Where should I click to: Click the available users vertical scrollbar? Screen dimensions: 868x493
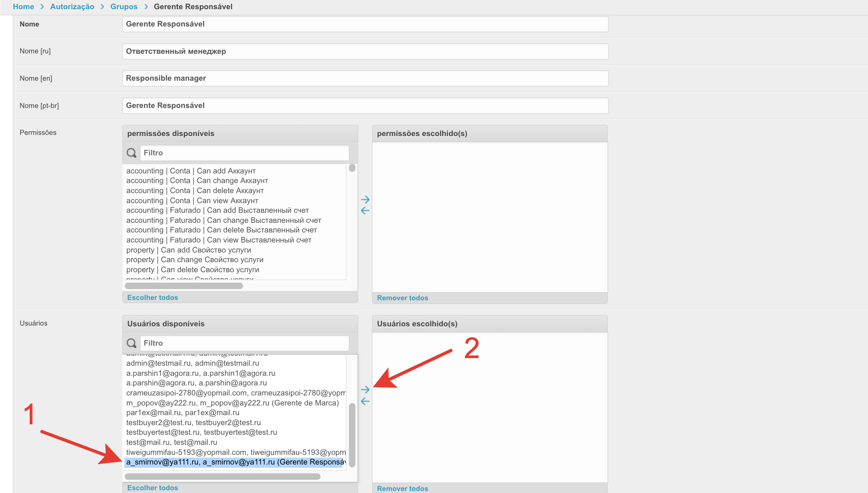click(x=352, y=435)
